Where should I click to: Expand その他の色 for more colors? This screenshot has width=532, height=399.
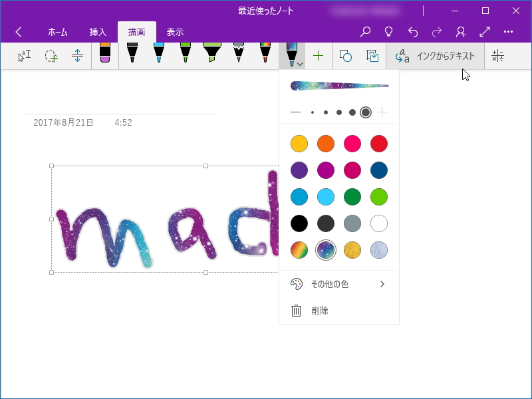339,283
